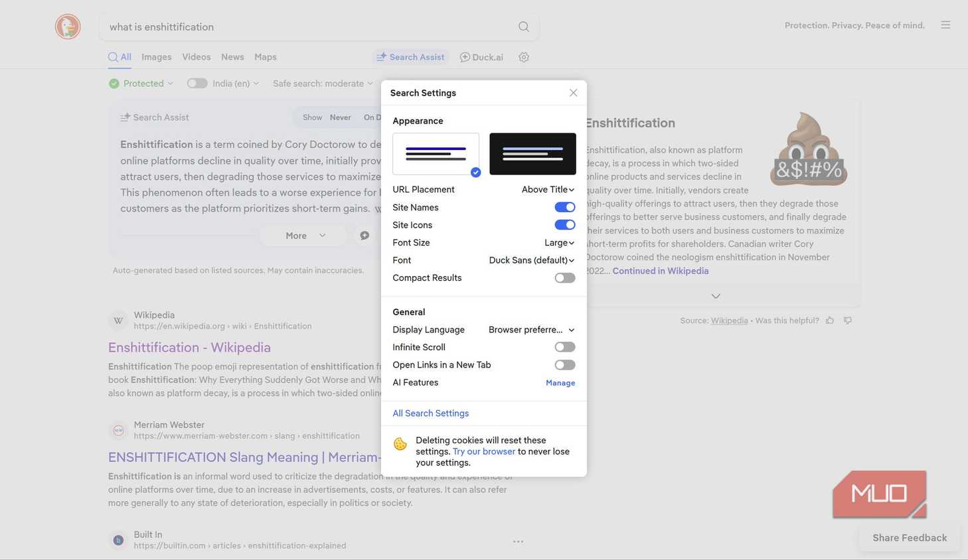
Task: Click the green Protected shield icon
Action: tap(114, 84)
